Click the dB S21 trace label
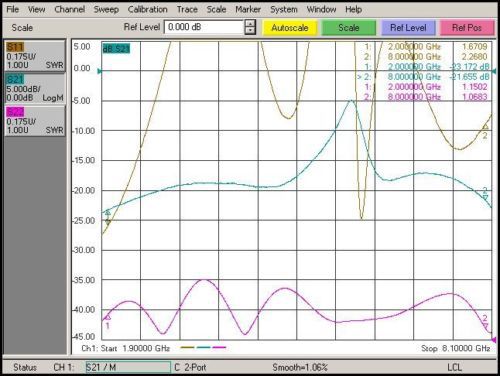 [x=116, y=49]
